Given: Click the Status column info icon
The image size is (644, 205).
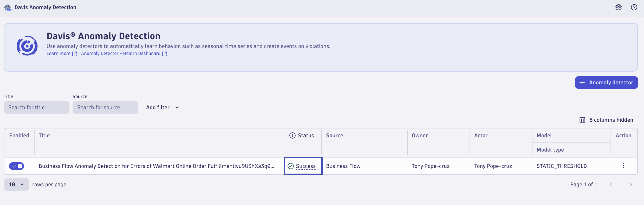Looking at the screenshot, I should (292, 135).
